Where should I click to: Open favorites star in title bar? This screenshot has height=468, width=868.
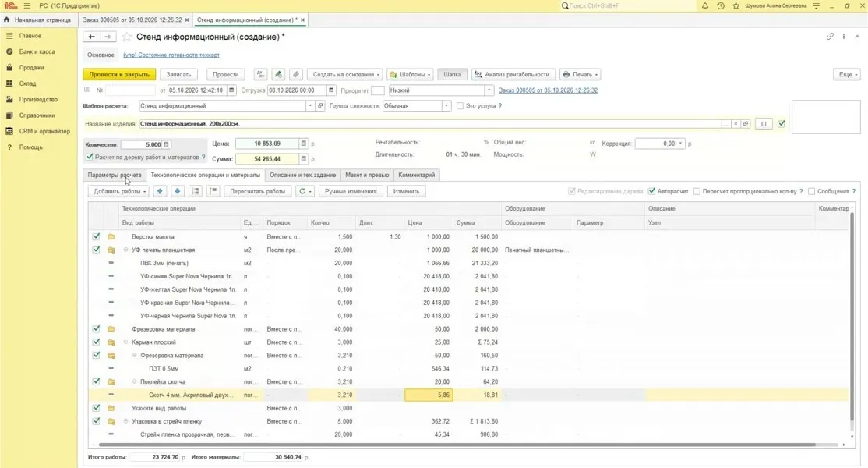[736, 5]
